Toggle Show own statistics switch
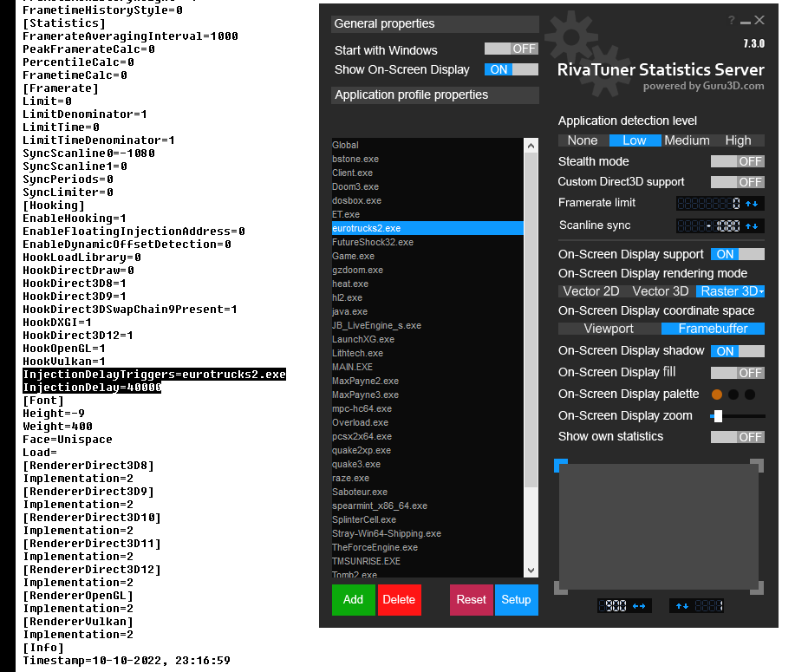Screen dimensions: 795x672 click(737, 437)
